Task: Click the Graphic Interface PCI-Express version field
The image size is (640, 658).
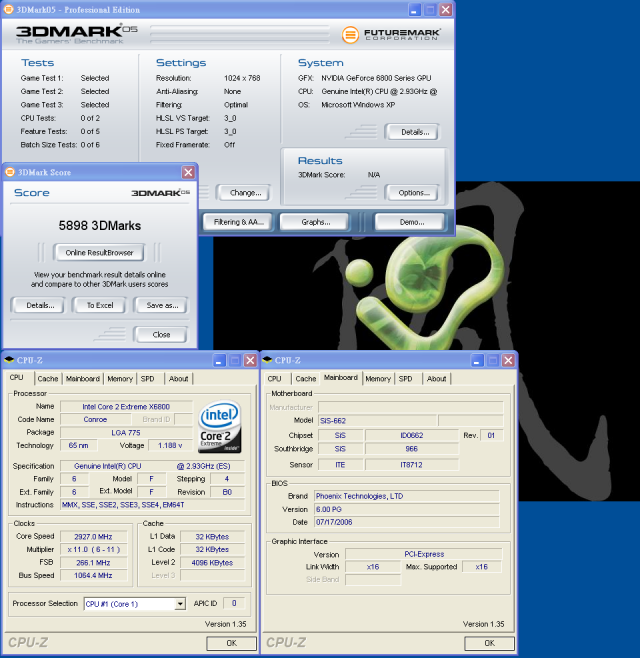Action: click(x=424, y=554)
